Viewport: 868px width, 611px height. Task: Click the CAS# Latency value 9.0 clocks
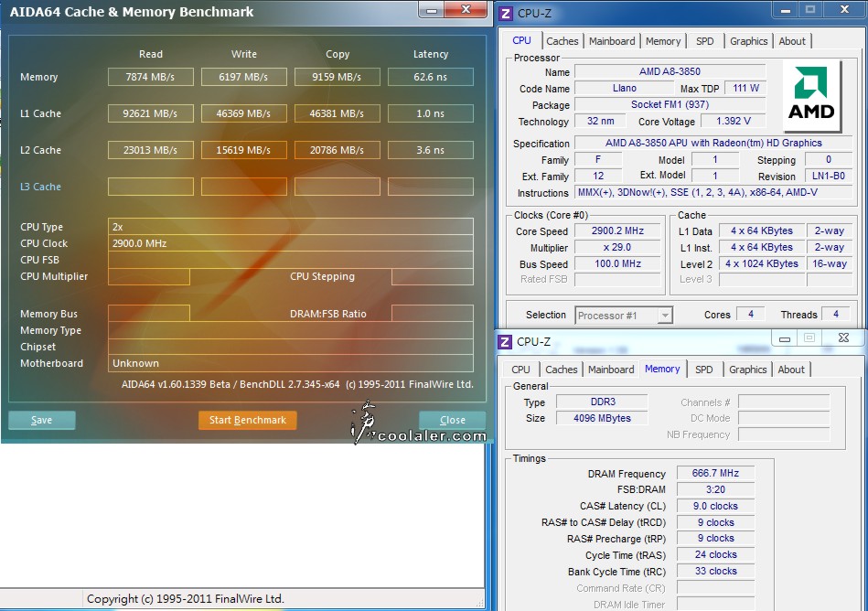[716, 506]
